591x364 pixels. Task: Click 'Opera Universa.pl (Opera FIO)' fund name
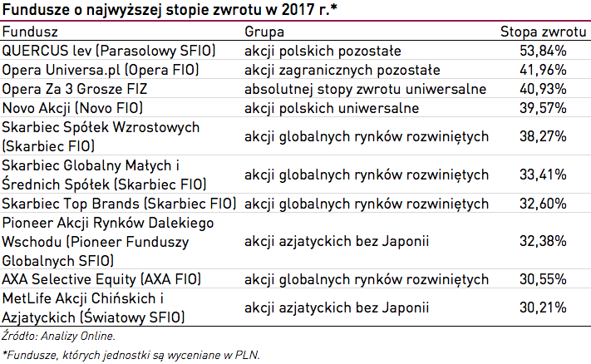101,70
